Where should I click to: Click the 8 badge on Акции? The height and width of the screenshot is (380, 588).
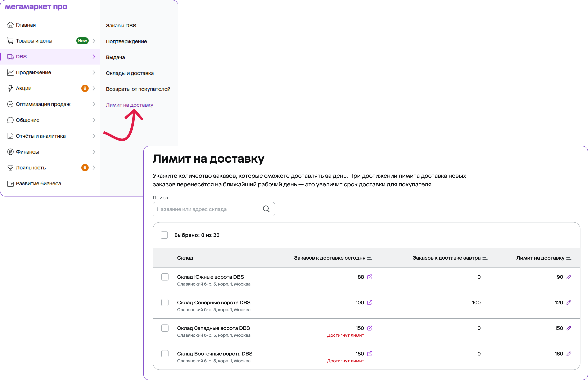(x=85, y=88)
